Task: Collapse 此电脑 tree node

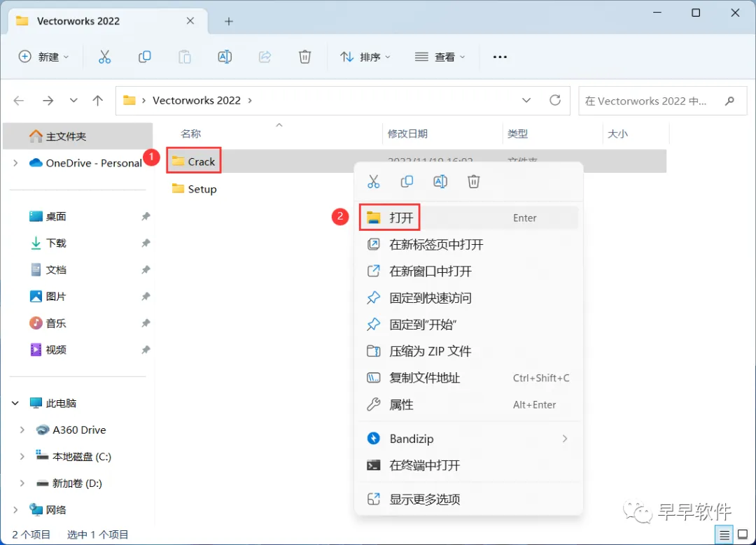Action: [x=15, y=404]
